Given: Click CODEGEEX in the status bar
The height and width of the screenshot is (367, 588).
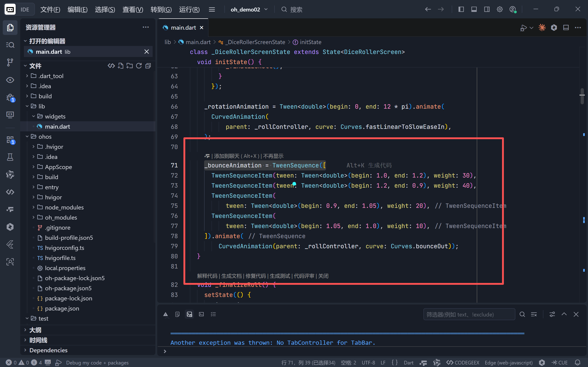Looking at the screenshot, I should [x=463, y=362].
